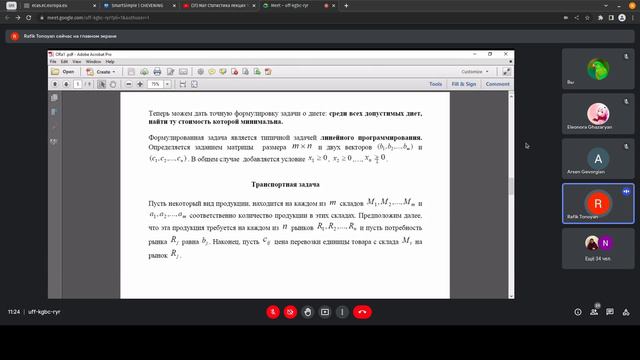640x360 pixels.
Task: Switch Acrobat to read mode view
Action: (507, 72)
